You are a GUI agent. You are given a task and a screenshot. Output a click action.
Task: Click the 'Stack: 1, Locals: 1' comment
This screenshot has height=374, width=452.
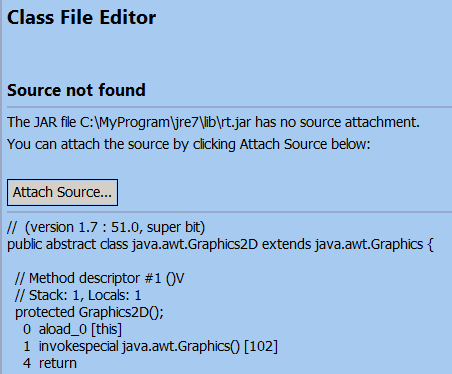tap(78, 295)
